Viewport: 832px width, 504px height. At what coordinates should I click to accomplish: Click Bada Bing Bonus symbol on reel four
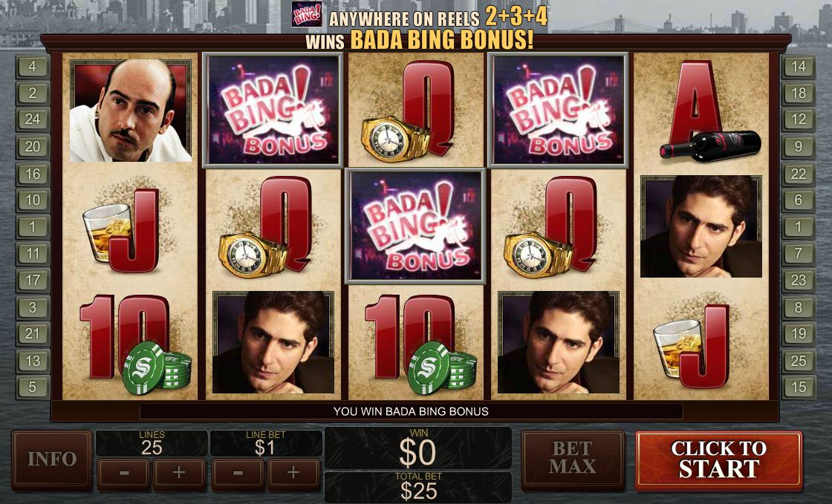(558, 110)
